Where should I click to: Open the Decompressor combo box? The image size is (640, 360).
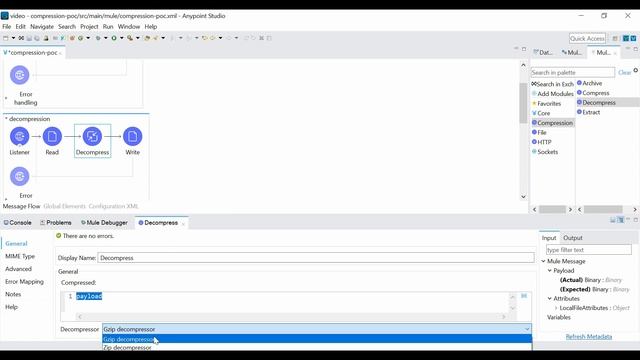pyautogui.click(x=317, y=329)
